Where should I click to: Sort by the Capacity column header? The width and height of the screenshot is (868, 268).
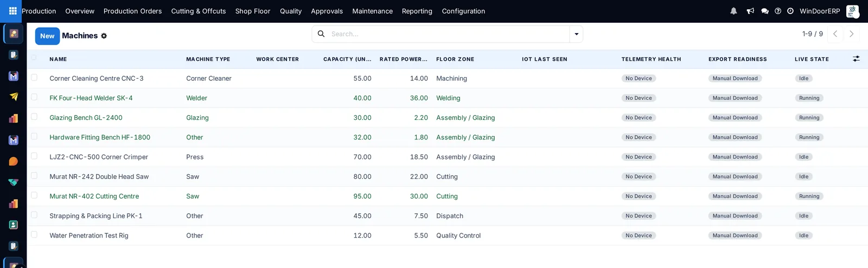point(347,59)
